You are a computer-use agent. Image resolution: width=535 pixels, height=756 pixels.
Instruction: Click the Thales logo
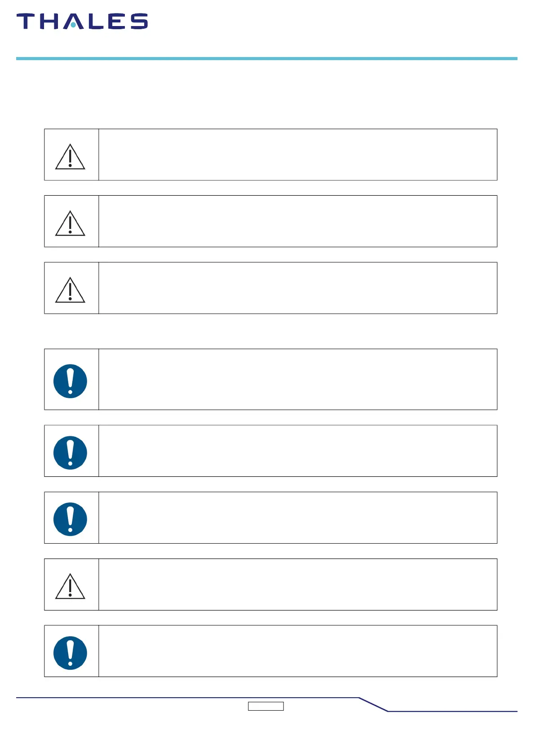82,22
